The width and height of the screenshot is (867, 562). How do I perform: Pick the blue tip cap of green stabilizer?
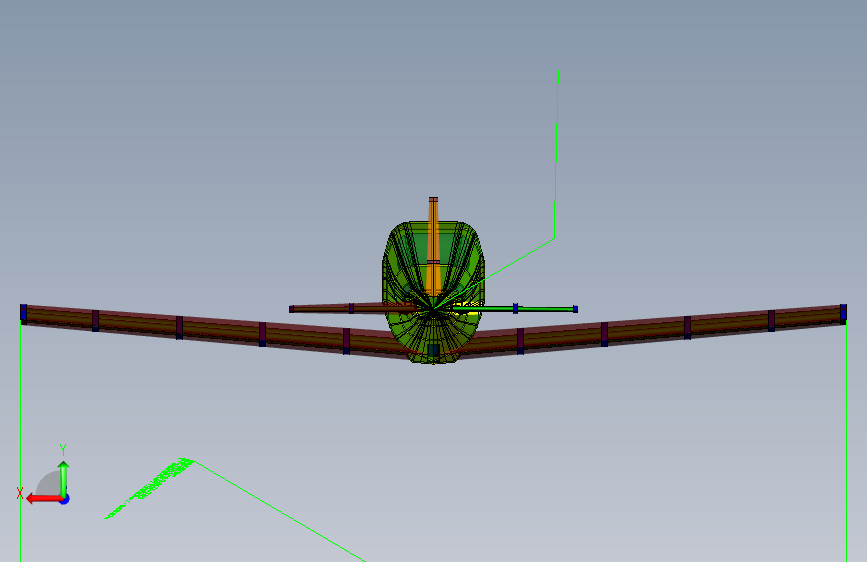(575, 309)
